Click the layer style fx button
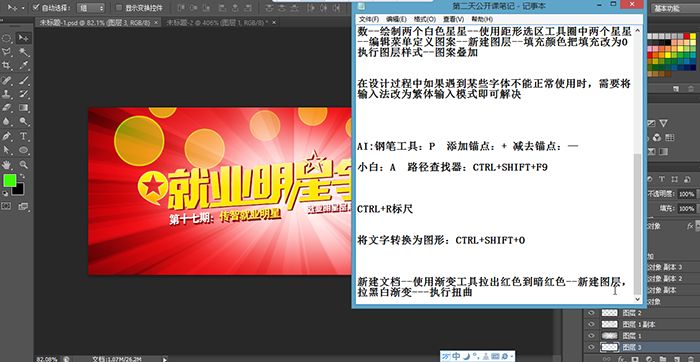This screenshot has height=362, width=700. click(x=621, y=358)
